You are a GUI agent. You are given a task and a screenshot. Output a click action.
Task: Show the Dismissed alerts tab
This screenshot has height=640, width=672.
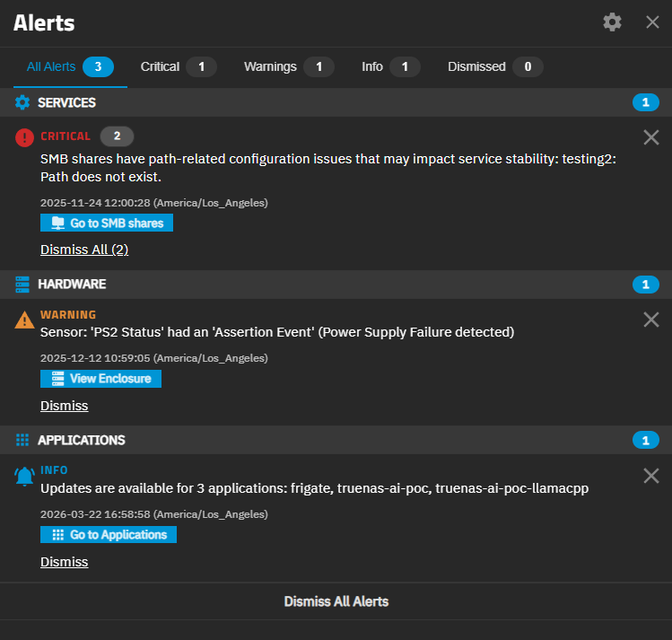coord(495,66)
